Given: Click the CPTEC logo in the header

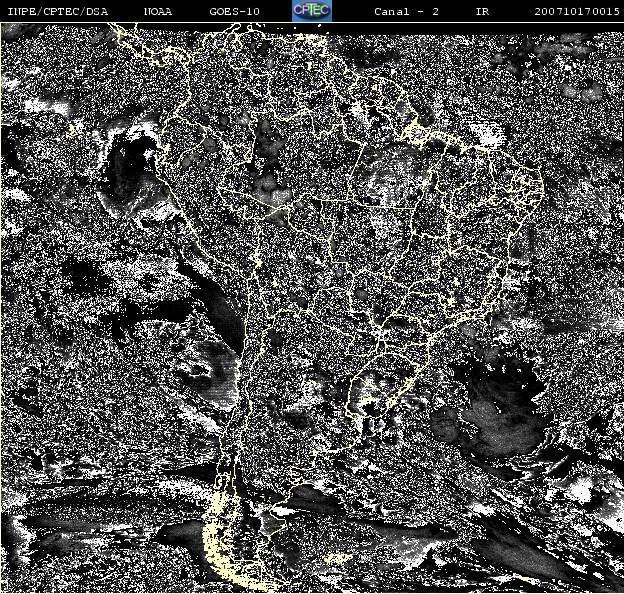Looking at the screenshot, I should (311, 10).
